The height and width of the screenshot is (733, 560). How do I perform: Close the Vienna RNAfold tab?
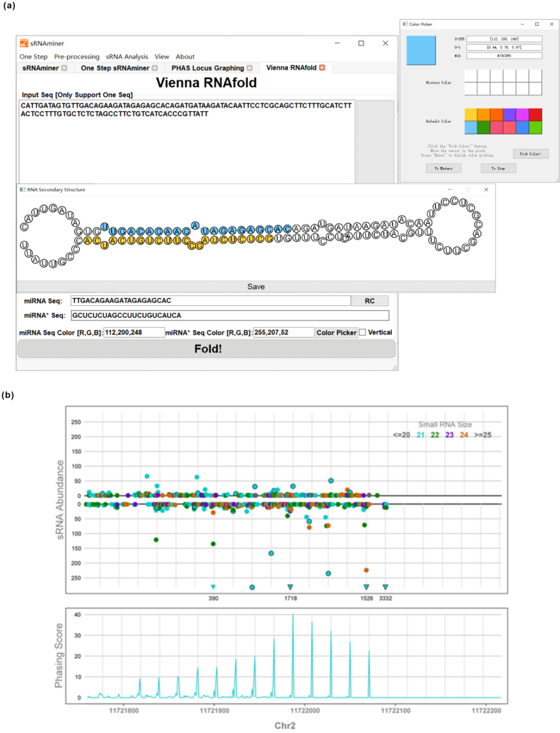(322, 68)
